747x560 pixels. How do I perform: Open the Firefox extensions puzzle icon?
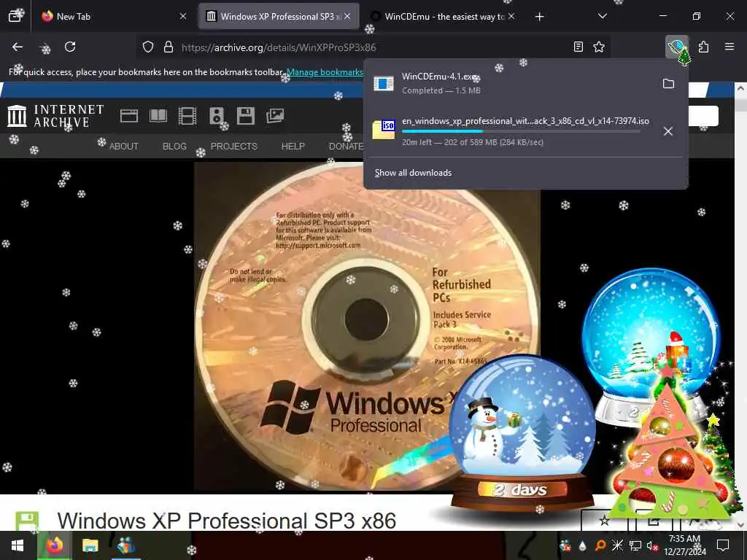click(x=703, y=47)
